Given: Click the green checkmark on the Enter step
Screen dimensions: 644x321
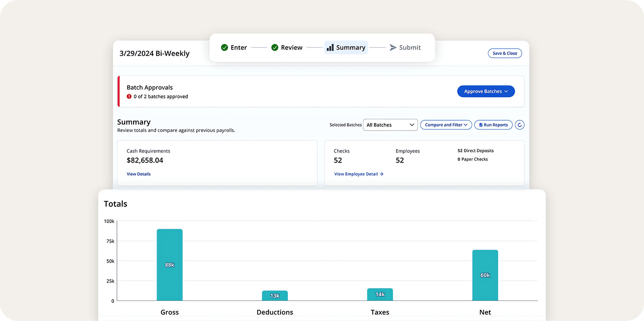Looking at the screenshot, I should tap(224, 47).
